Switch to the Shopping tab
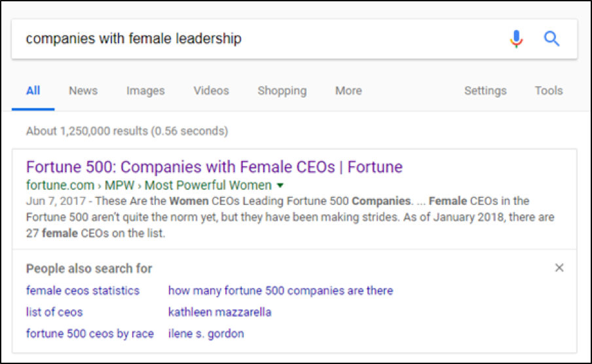Screen dimensions: 592x364 pyautogui.click(x=282, y=90)
